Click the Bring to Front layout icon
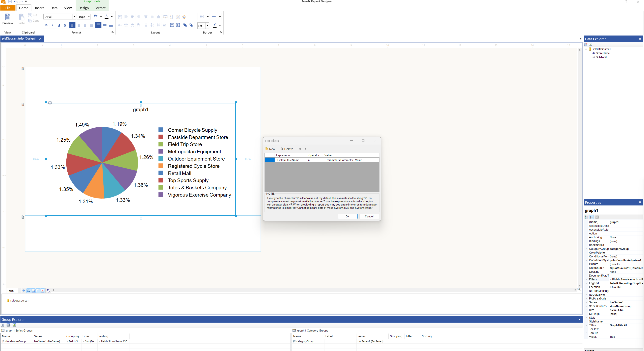 click(x=185, y=25)
